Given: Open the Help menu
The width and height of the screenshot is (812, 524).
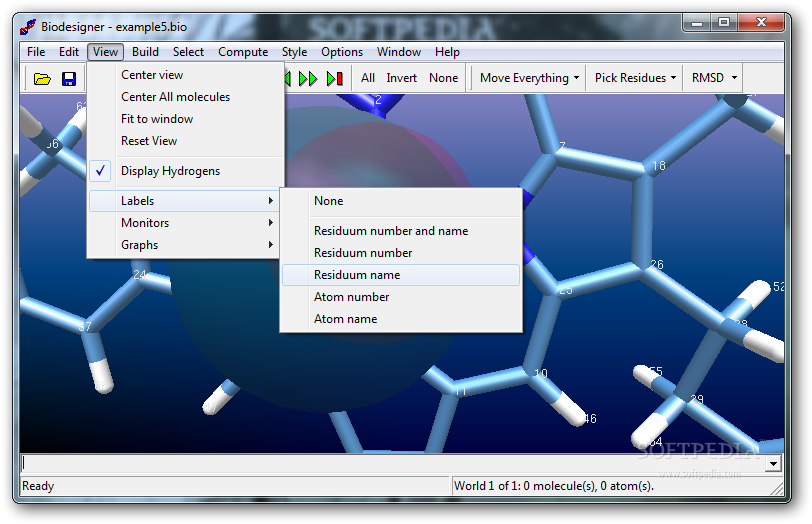Looking at the screenshot, I should [x=447, y=52].
